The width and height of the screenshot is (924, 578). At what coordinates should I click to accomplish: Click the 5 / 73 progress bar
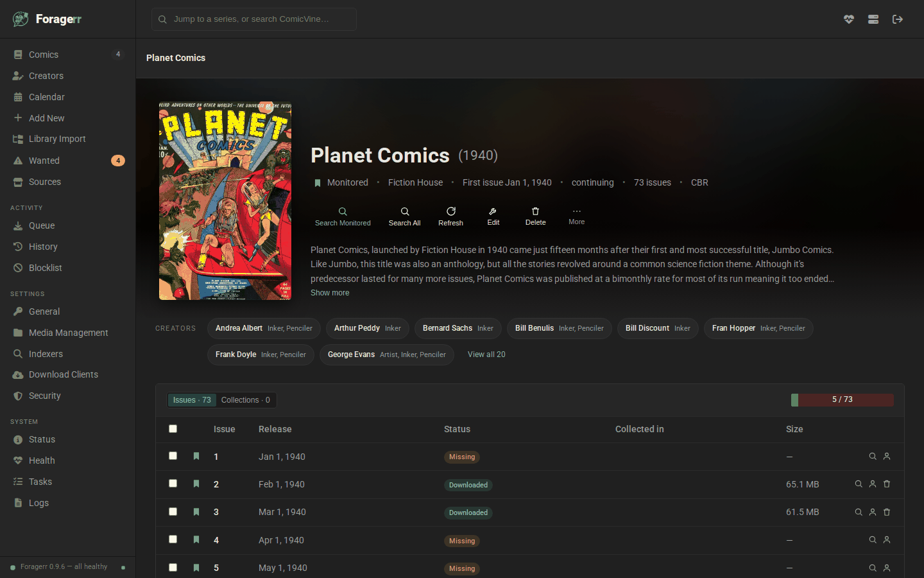click(x=843, y=399)
